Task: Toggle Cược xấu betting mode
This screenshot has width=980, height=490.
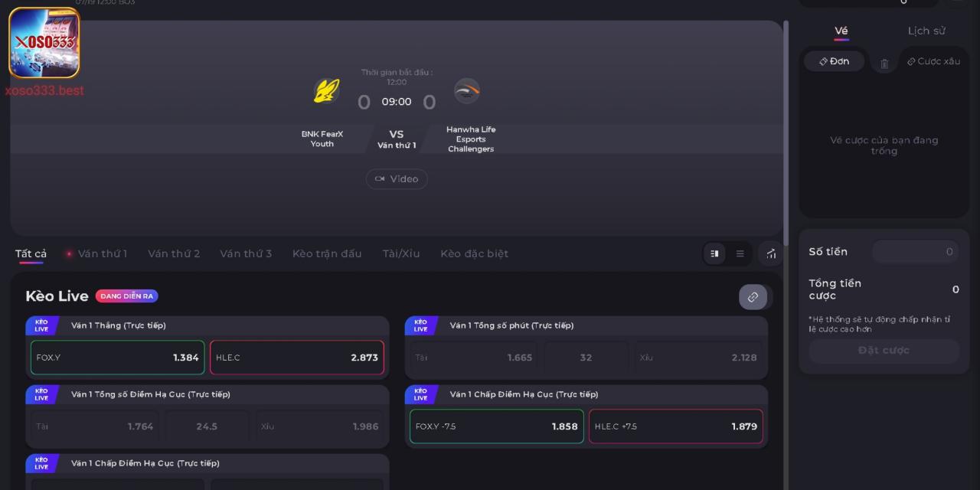Action: (x=933, y=61)
